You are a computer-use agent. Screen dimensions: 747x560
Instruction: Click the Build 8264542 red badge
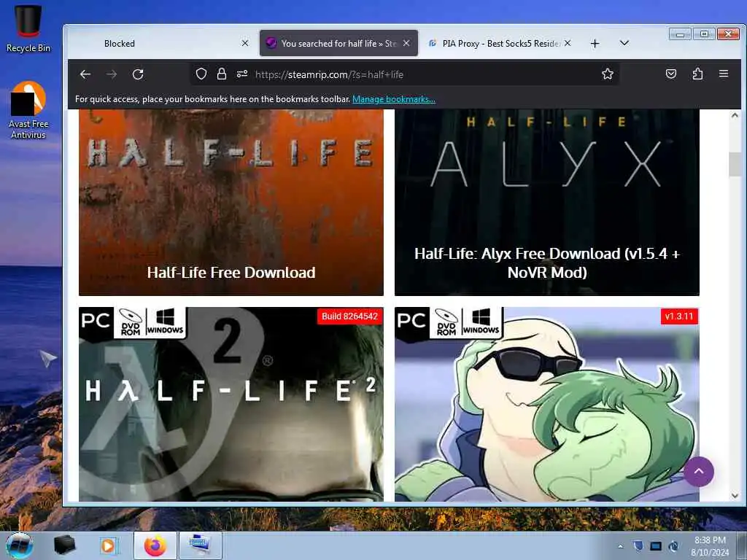[x=349, y=316]
